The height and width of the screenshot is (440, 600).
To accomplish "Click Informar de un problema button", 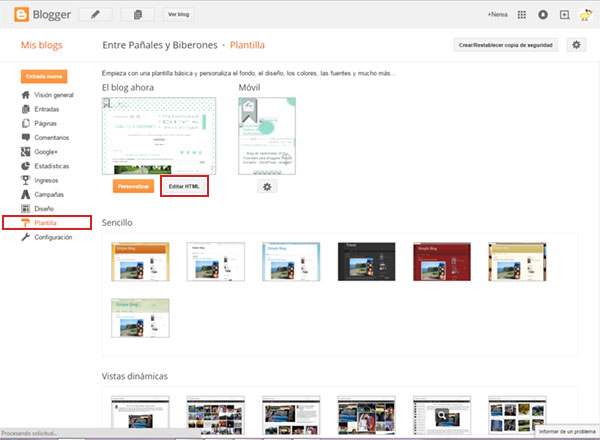I will [x=567, y=431].
